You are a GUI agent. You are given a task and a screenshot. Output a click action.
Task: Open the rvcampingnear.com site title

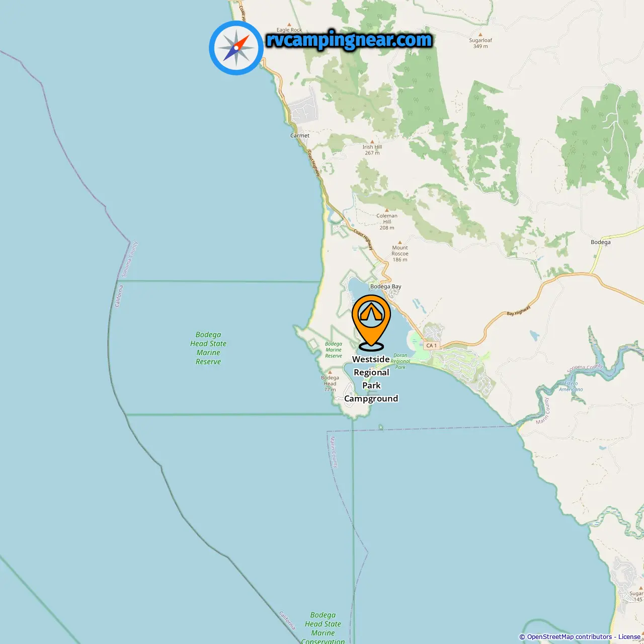(x=349, y=40)
